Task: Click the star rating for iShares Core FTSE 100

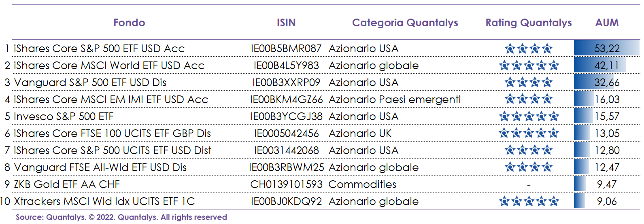Action: [x=529, y=133]
